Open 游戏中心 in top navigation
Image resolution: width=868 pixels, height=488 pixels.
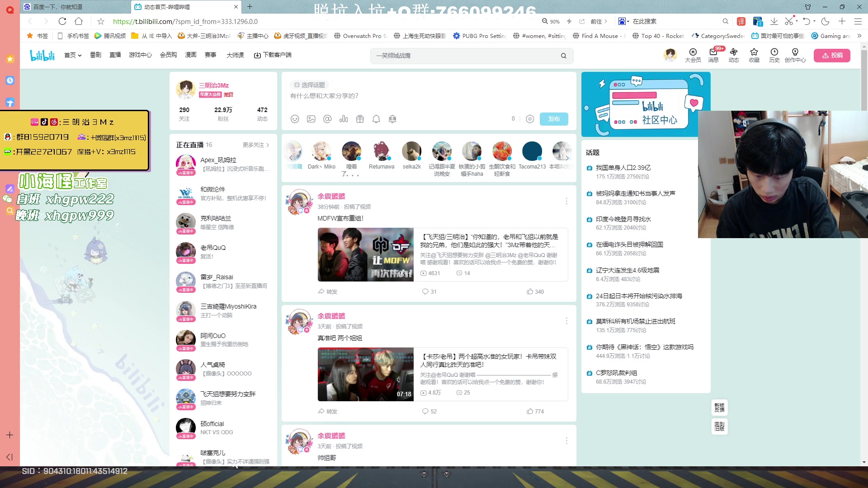[140, 55]
